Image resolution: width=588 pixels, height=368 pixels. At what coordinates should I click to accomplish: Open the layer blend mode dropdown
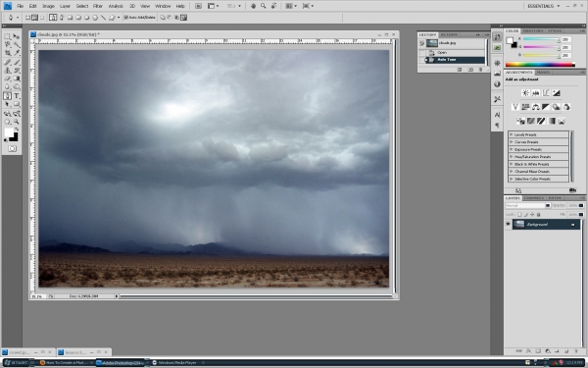(527, 205)
